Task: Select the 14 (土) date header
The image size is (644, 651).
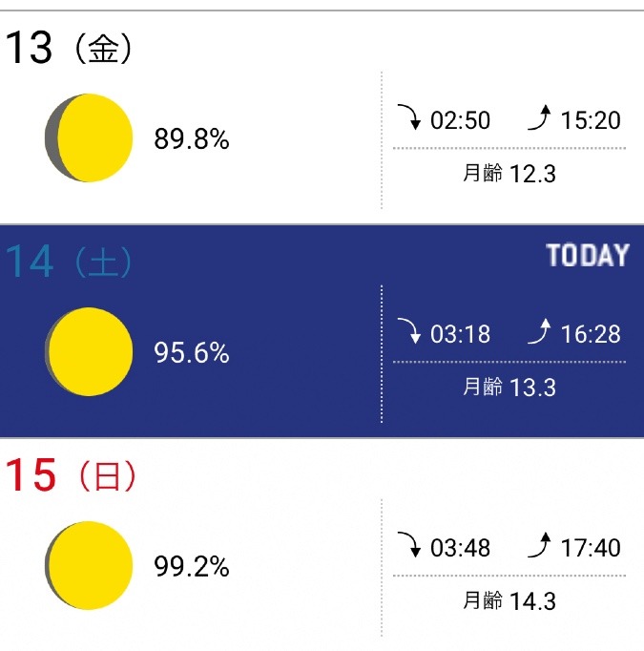Action: click(x=69, y=262)
